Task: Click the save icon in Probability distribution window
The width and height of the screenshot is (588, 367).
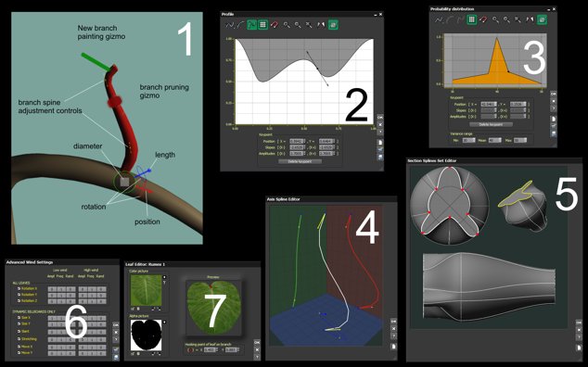Action: (x=554, y=133)
